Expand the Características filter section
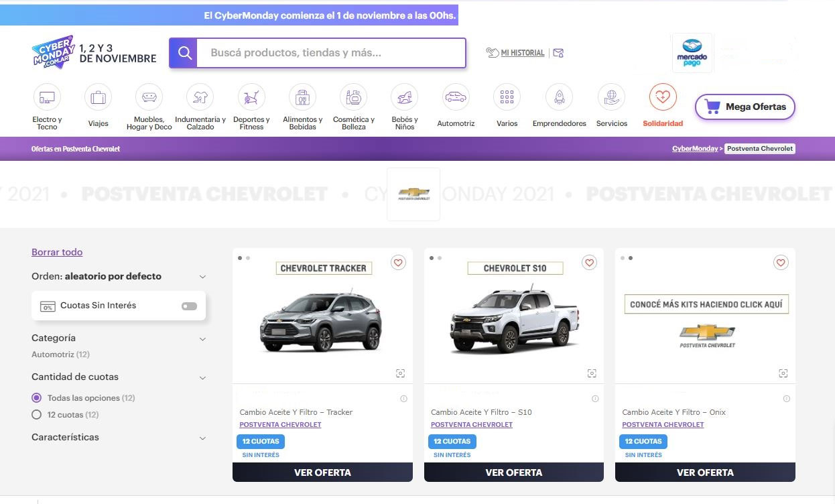The image size is (835, 504). point(202,438)
